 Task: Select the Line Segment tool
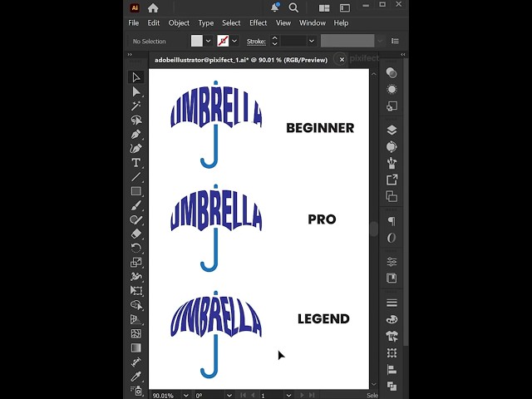click(136, 177)
